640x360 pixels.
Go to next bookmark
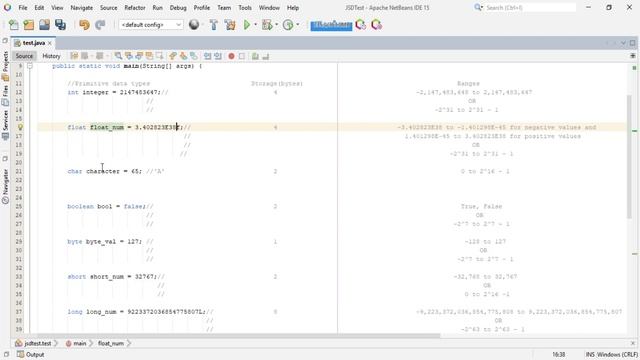coord(183,56)
